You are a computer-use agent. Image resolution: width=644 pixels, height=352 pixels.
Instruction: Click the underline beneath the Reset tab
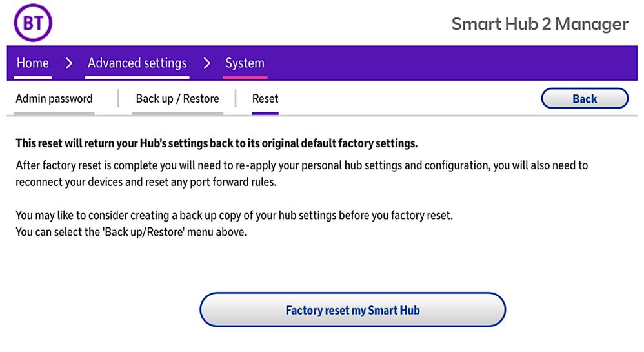click(265, 113)
